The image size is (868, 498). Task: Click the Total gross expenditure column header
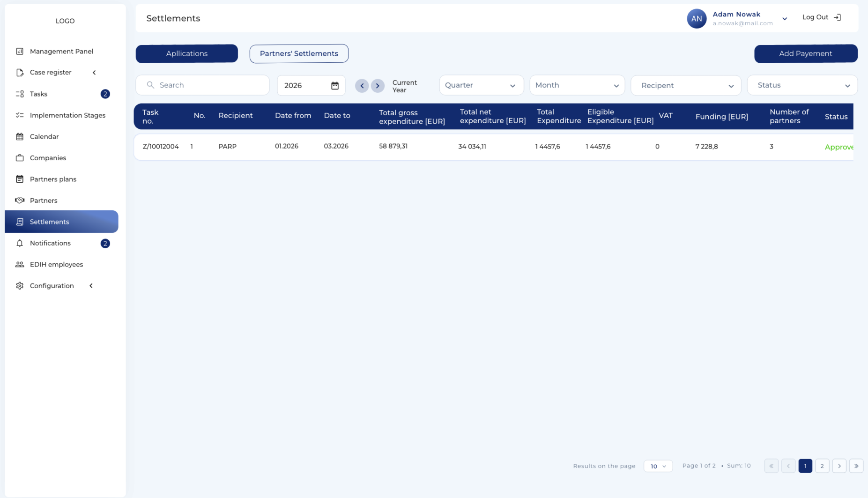[x=412, y=117]
